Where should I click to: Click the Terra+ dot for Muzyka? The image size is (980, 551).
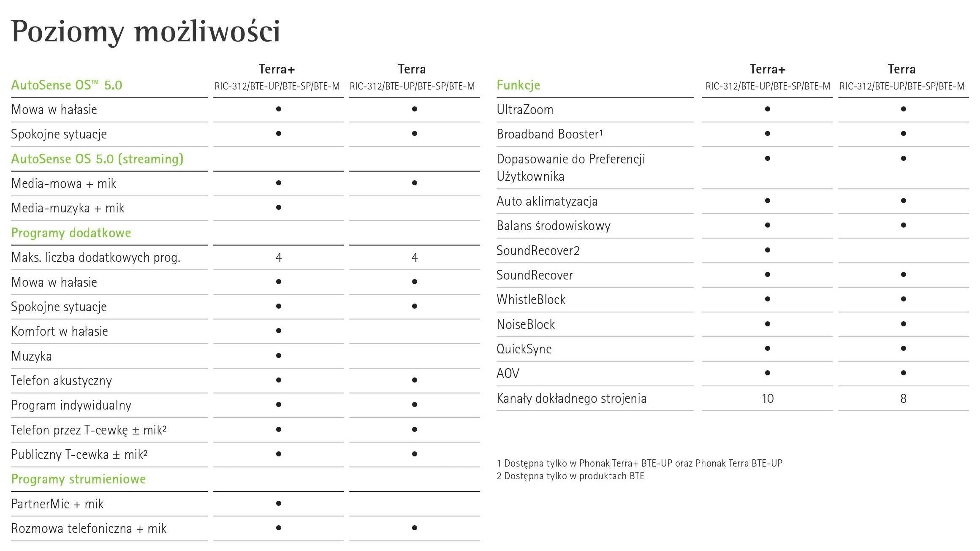point(279,356)
